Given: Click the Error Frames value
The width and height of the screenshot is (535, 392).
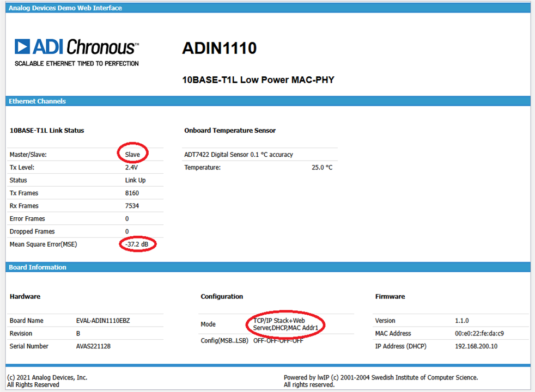Looking at the screenshot, I should (127, 219).
